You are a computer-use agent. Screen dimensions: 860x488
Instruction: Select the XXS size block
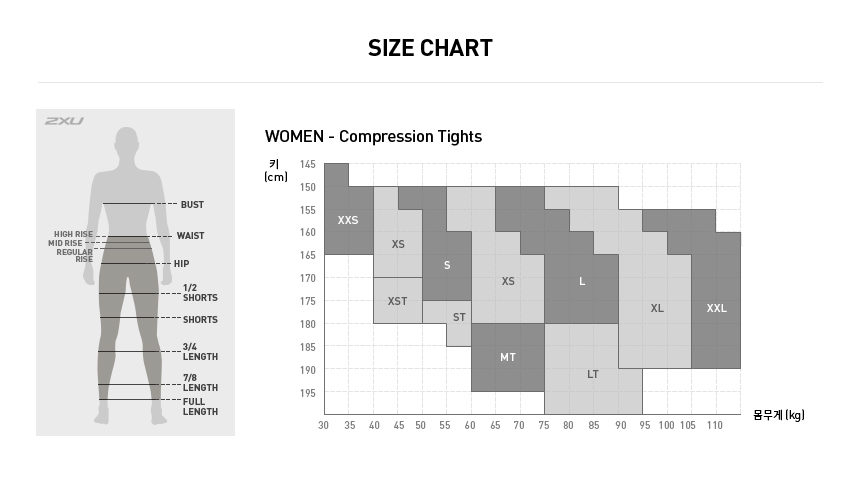click(x=348, y=220)
